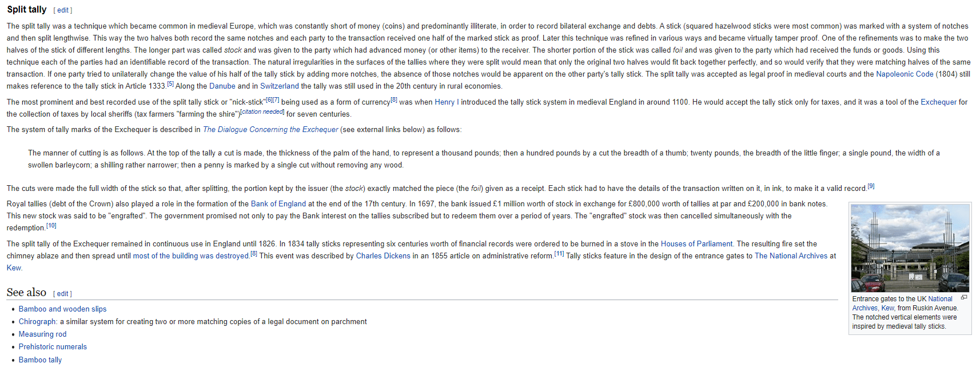
Task: Click the citation needed superscript
Action: (x=262, y=112)
